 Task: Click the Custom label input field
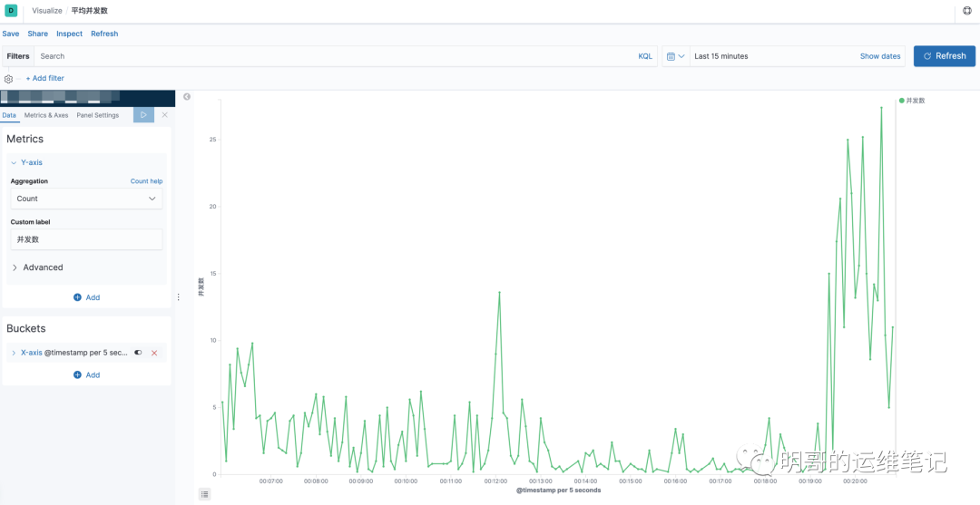click(87, 239)
